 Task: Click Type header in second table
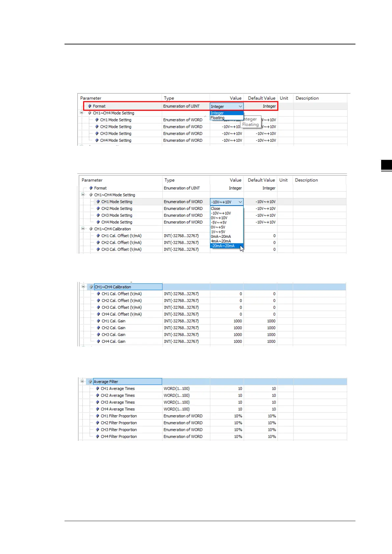tap(170, 180)
